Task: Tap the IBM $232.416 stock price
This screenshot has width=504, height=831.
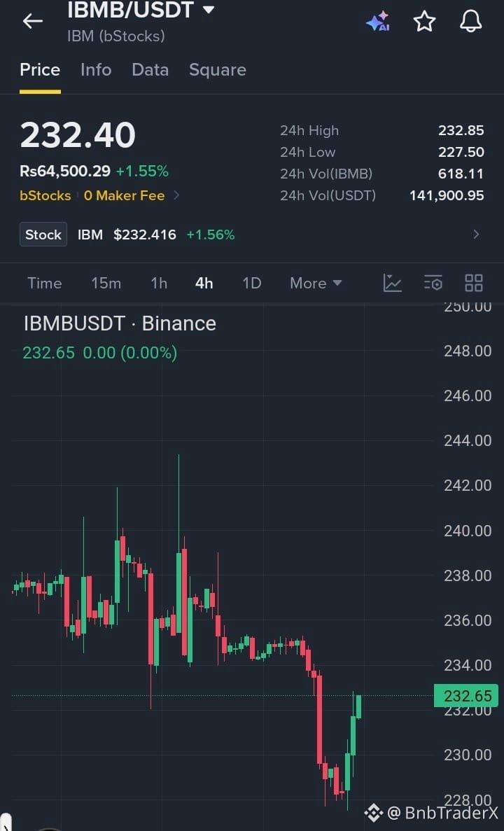Action: 127,235
